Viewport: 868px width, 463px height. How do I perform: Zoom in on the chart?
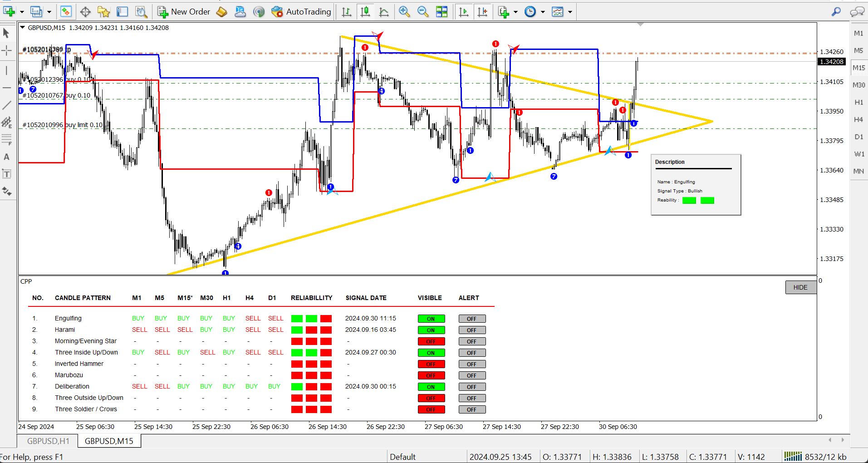tap(404, 11)
